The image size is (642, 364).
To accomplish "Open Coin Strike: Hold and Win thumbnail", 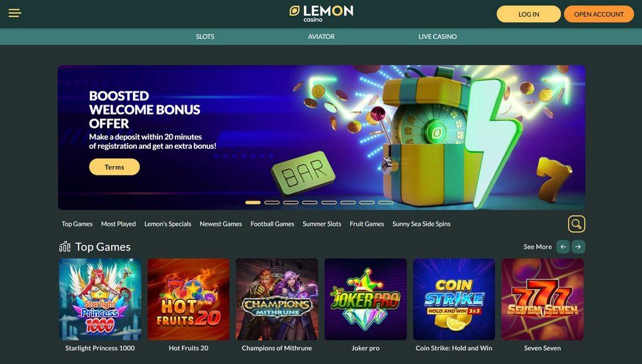I will click(454, 299).
